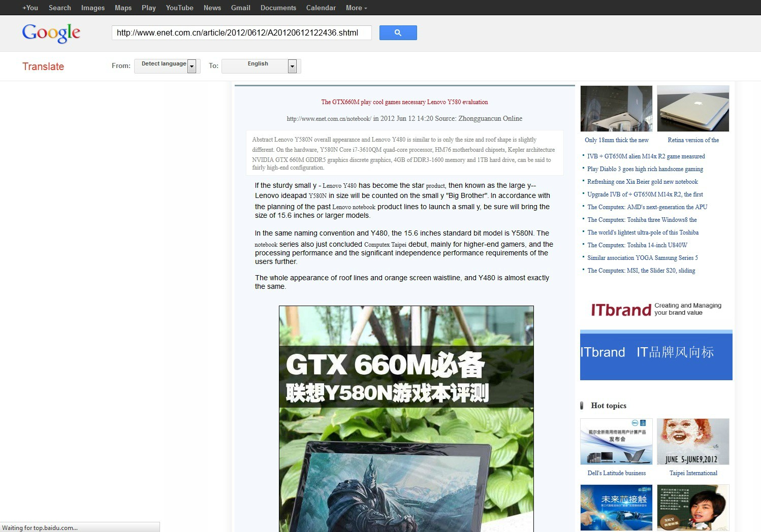Click 'Dell's Latitude business' caption link
Viewport: 761px width, 532px height.
pyautogui.click(x=617, y=473)
